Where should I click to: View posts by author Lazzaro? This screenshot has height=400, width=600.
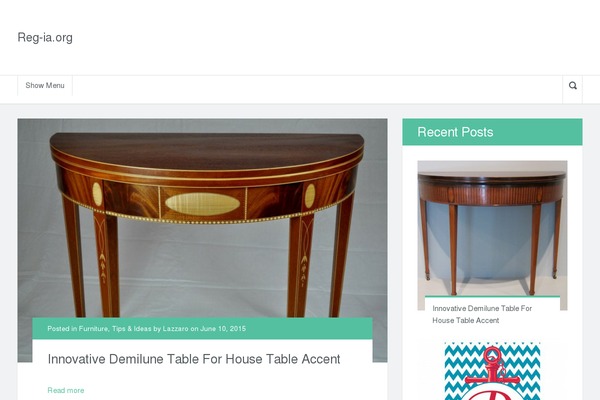coord(176,328)
